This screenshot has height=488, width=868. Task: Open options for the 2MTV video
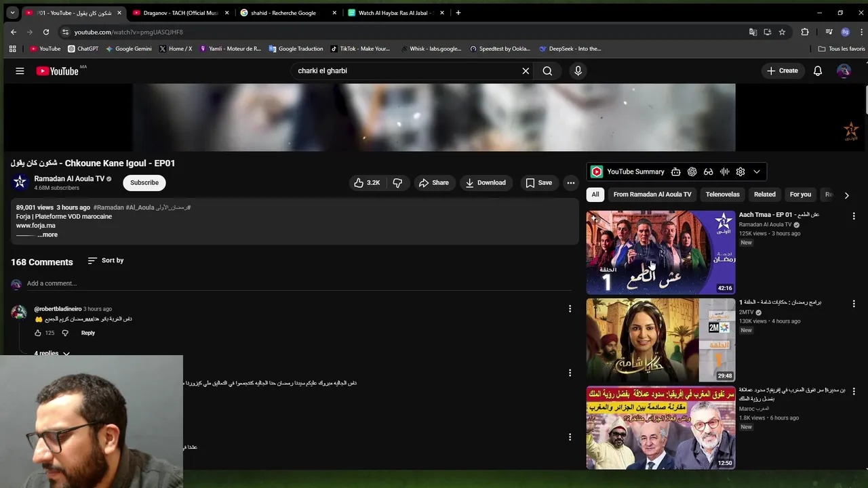click(x=854, y=304)
